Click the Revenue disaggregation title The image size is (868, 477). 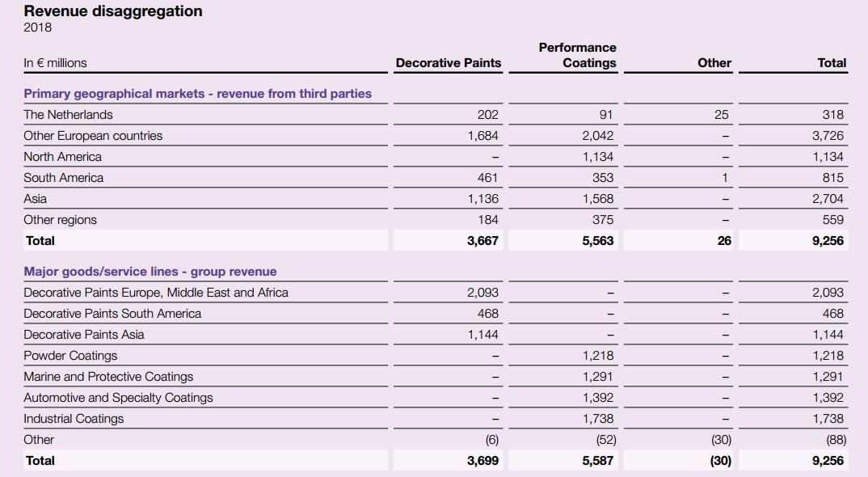click(113, 11)
